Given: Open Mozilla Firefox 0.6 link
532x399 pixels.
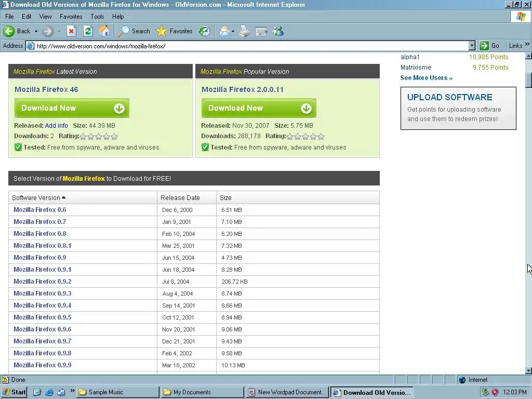Looking at the screenshot, I should (x=39, y=210).
